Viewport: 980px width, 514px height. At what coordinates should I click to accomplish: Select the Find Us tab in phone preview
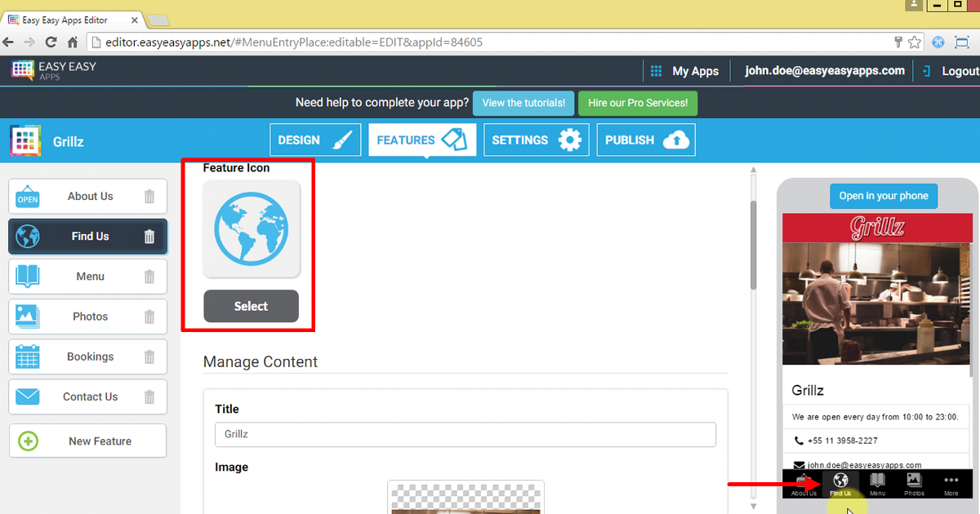[840, 483]
